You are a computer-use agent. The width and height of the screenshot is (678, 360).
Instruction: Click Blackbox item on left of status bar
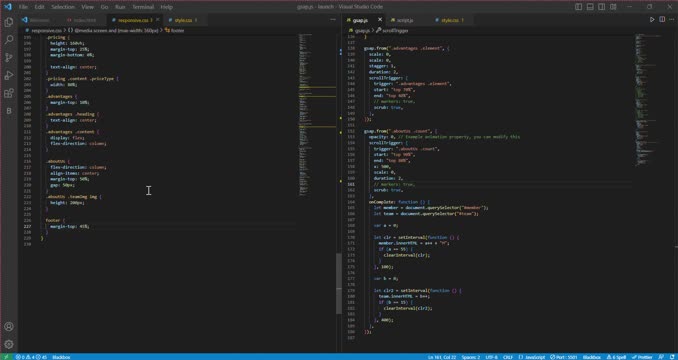(61, 357)
